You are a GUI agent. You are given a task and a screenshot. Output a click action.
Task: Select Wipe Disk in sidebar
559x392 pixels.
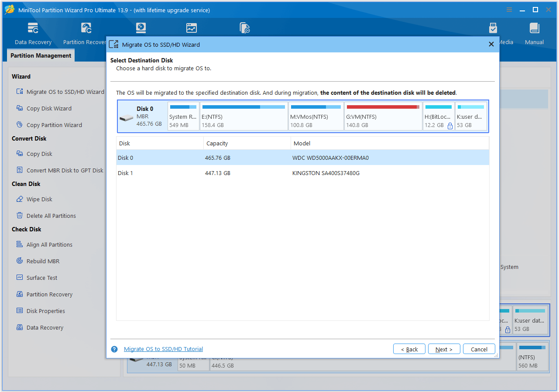coord(39,199)
